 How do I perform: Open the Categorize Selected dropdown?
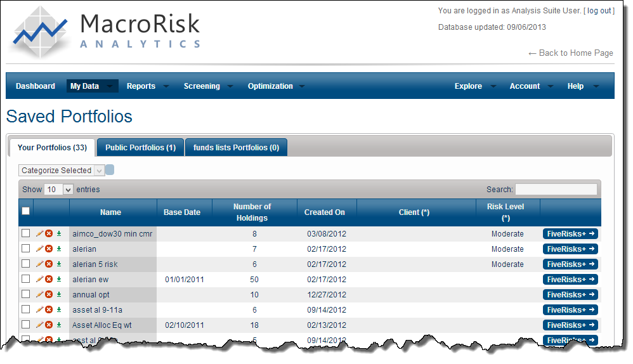coord(62,171)
